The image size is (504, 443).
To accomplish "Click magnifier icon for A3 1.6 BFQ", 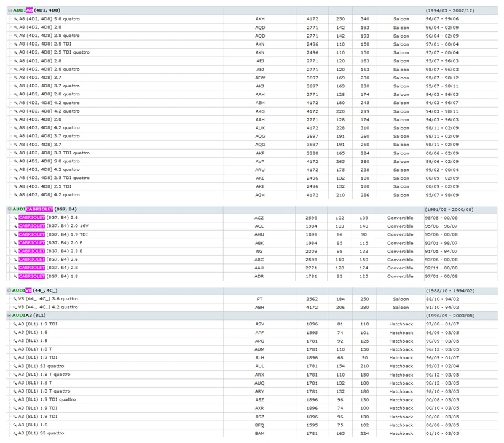I will click(x=15, y=425).
